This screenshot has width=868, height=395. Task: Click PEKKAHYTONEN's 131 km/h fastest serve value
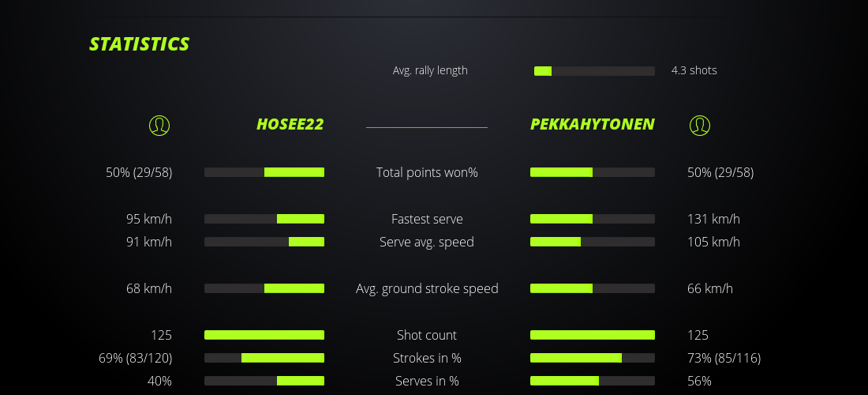[x=713, y=219]
